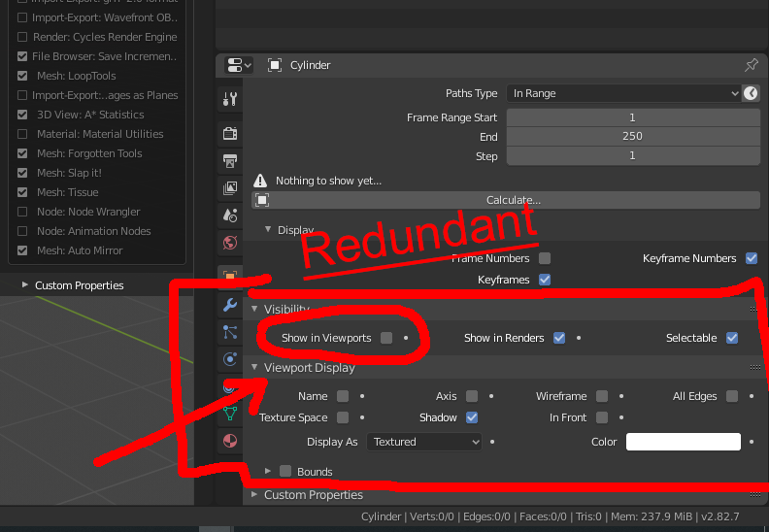Click the Cylinder object icon in header
769x532 pixels.
point(274,65)
